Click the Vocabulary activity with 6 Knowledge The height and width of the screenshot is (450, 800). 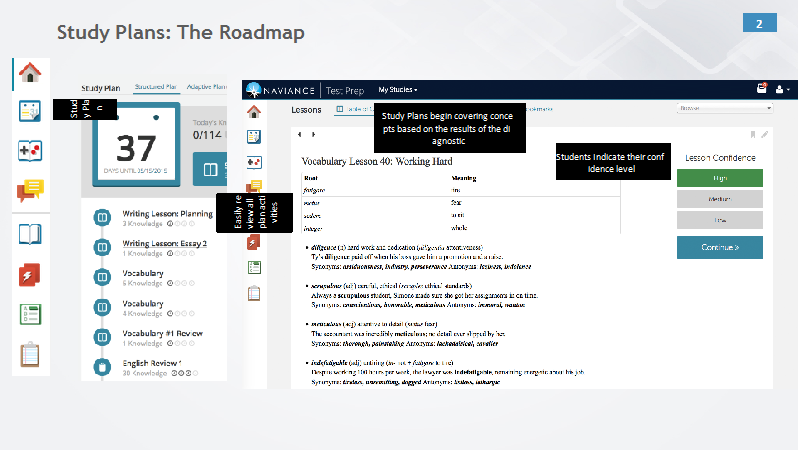pos(143,273)
